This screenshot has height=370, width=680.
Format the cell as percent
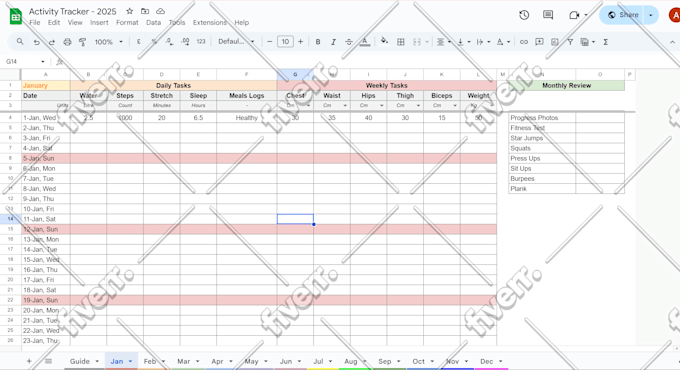(x=154, y=42)
